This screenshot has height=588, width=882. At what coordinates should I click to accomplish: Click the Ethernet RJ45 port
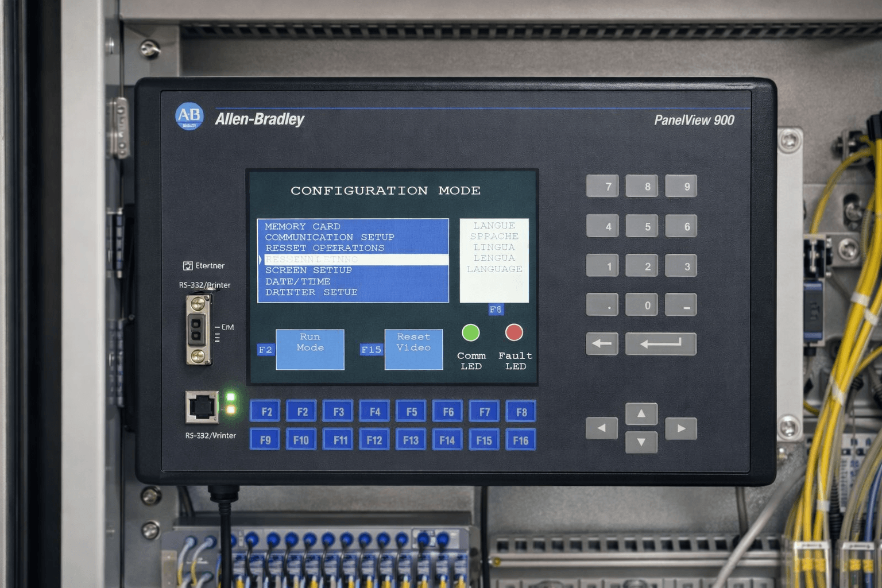click(x=202, y=407)
